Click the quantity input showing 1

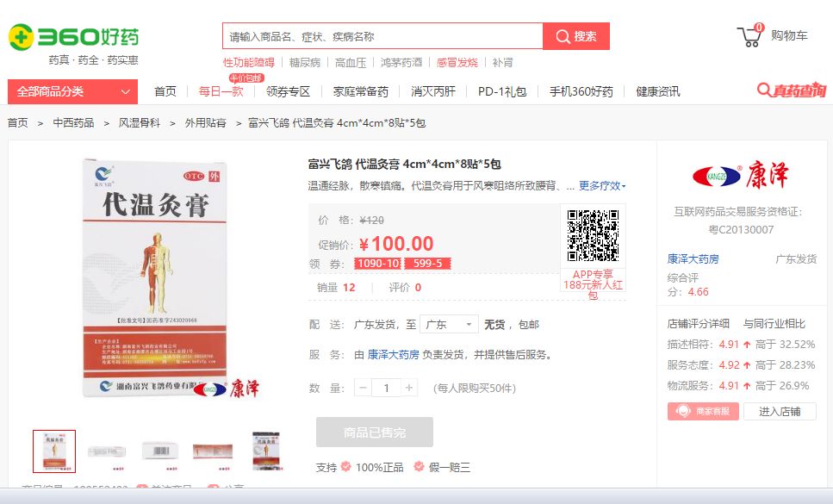pos(386,389)
